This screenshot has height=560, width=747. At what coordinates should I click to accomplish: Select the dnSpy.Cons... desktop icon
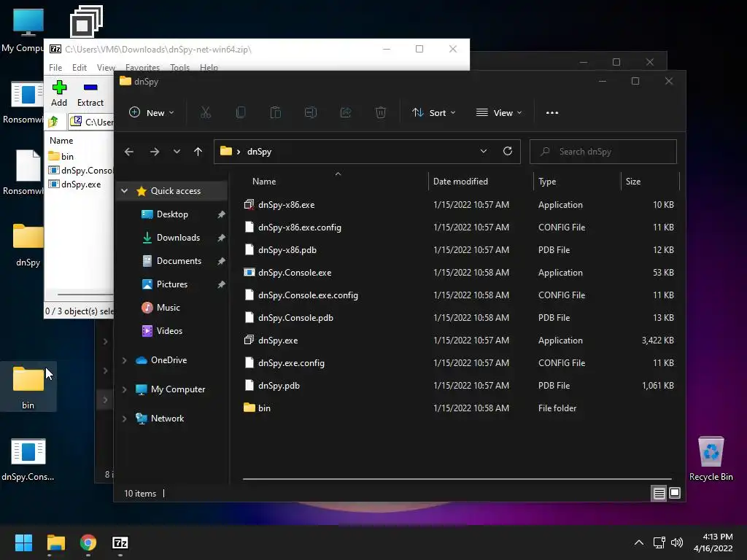point(28,459)
